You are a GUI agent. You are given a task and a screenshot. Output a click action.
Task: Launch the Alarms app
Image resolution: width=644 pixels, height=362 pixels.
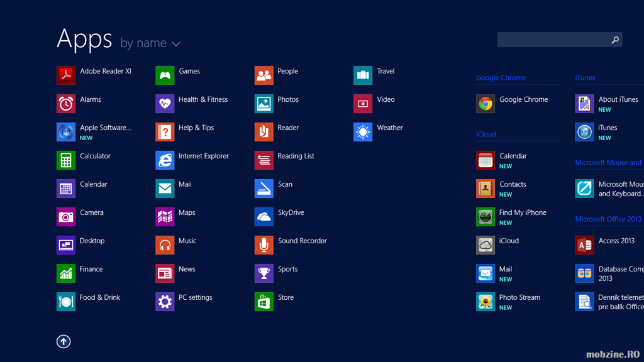79,104
